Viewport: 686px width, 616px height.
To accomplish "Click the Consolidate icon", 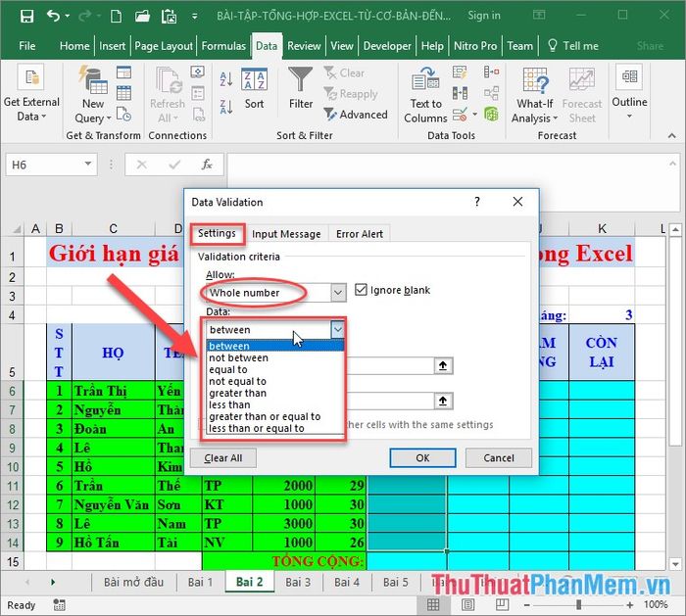I will coord(491,71).
